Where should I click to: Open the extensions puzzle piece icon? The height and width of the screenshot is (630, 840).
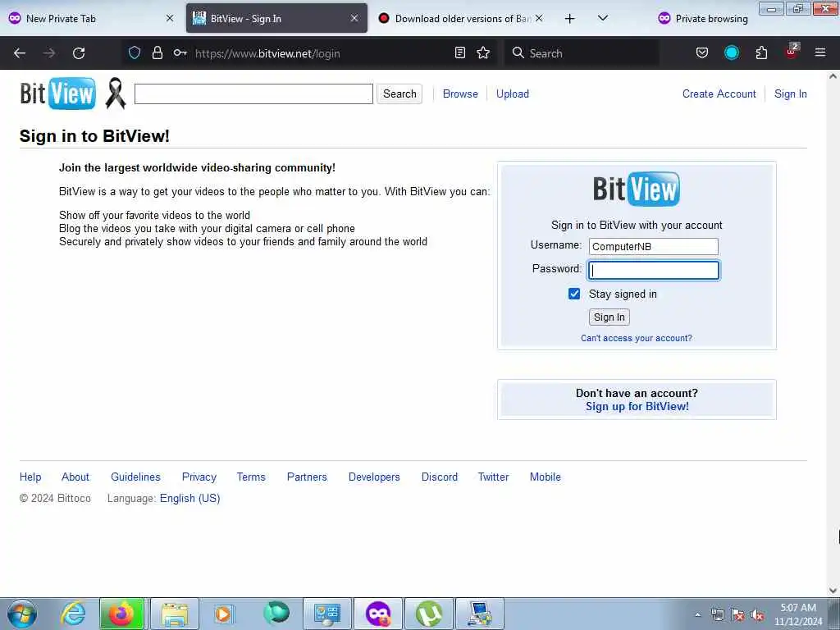click(x=761, y=53)
